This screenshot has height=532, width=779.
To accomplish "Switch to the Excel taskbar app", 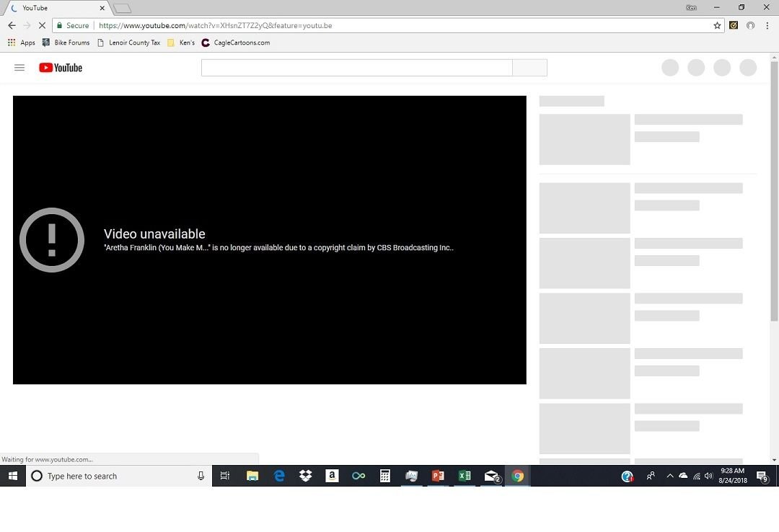I will point(465,476).
